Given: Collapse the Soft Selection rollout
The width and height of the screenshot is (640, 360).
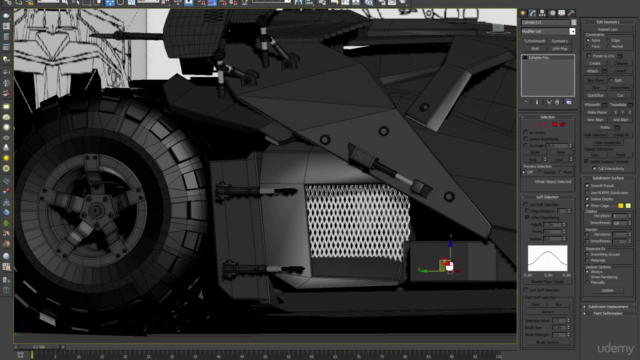Looking at the screenshot, I should 547,197.
